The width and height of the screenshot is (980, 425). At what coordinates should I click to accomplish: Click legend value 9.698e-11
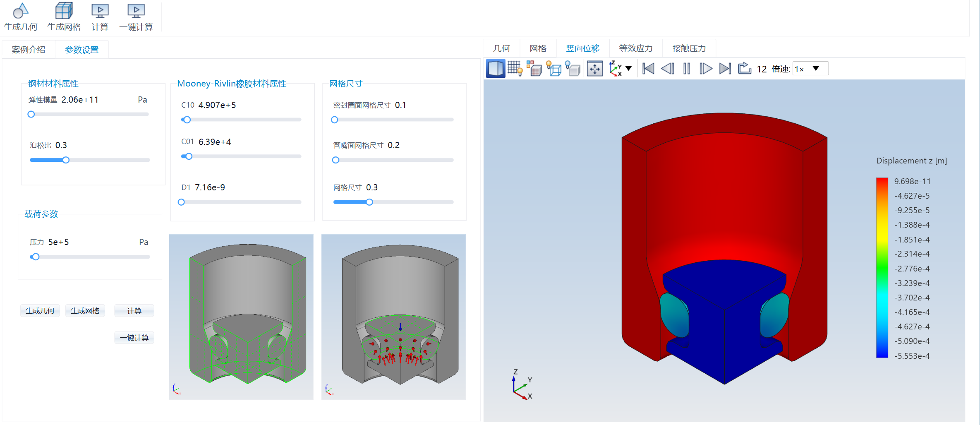912,181
